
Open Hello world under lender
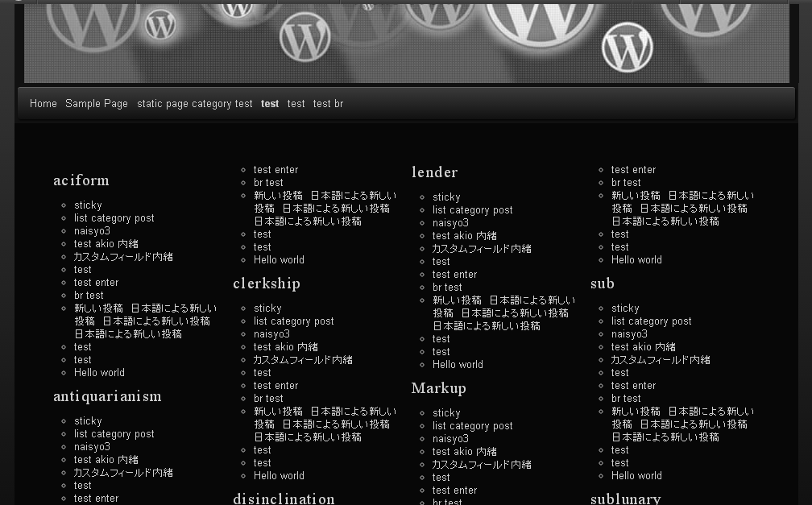(458, 364)
